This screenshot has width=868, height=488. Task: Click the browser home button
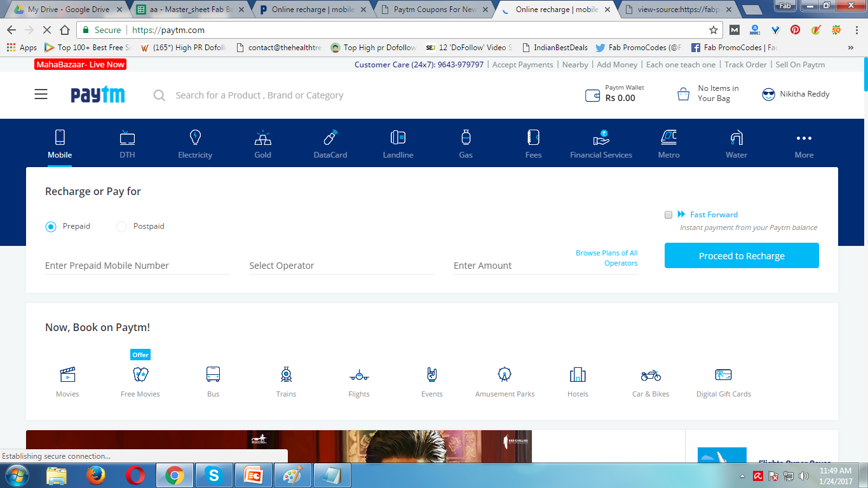pyautogui.click(x=65, y=30)
